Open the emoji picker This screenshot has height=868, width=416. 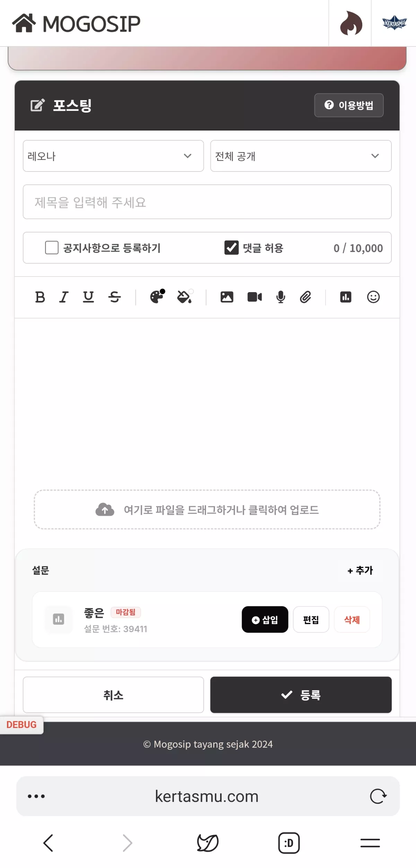tap(373, 297)
